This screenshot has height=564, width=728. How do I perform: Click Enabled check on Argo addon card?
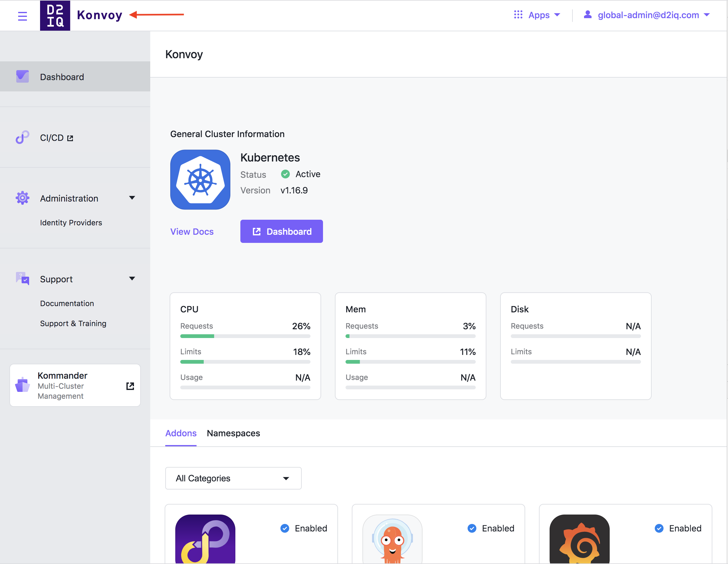pyautogui.click(x=472, y=528)
